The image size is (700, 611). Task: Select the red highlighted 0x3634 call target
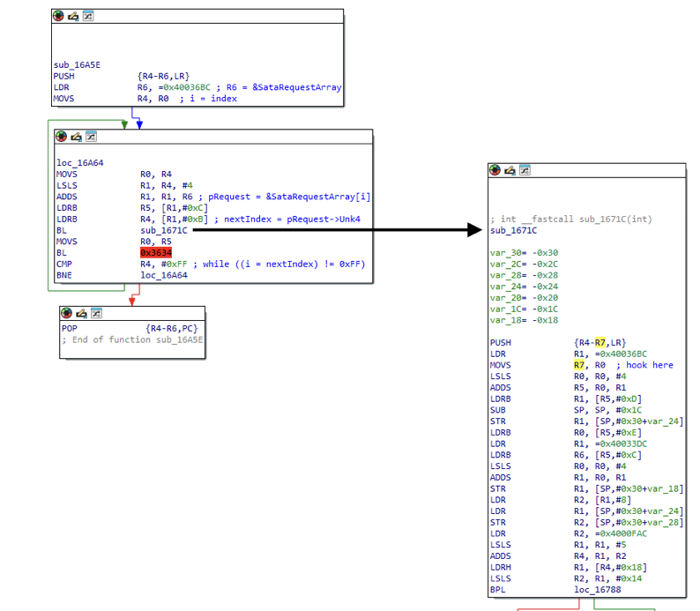(156, 253)
